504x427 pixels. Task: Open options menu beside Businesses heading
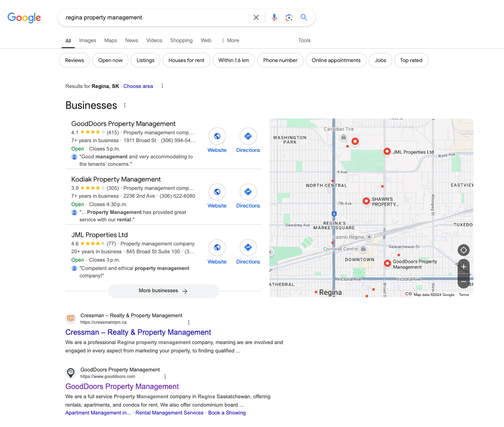(x=125, y=105)
